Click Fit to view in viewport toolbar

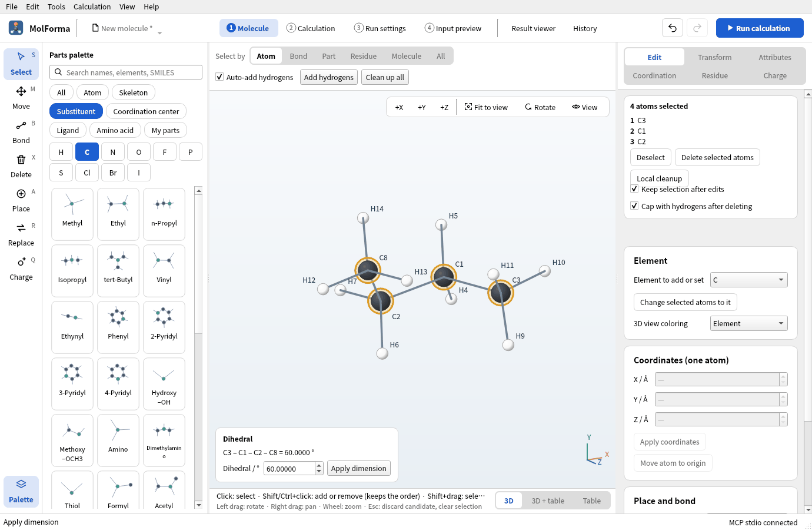click(486, 107)
